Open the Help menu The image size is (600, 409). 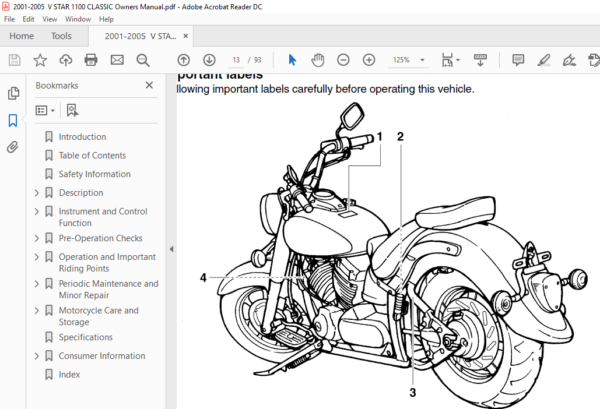coord(106,19)
